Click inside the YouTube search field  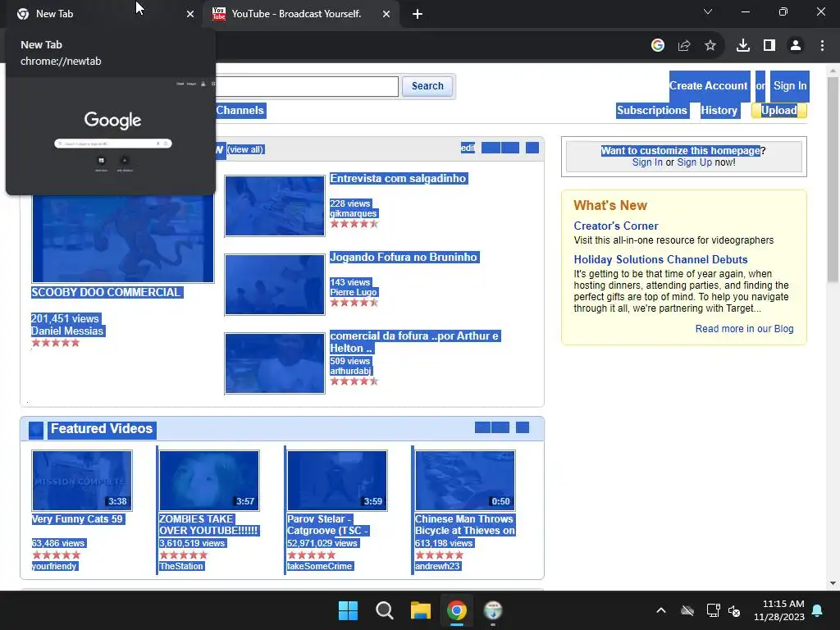point(307,86)
